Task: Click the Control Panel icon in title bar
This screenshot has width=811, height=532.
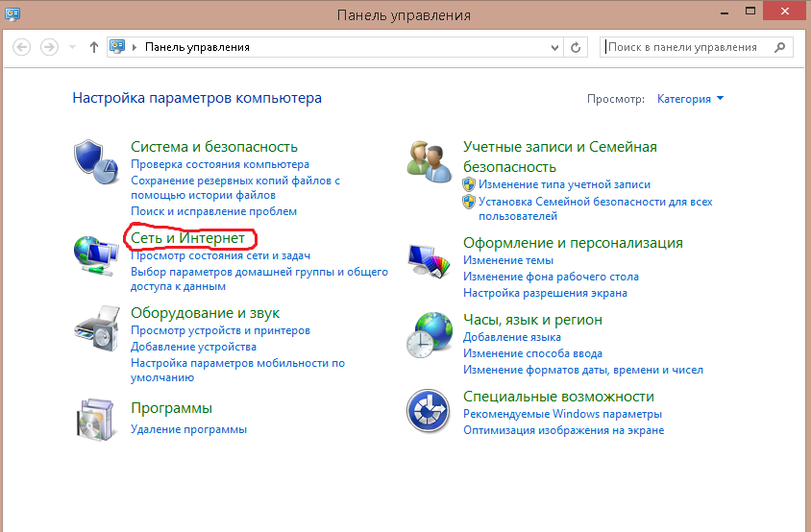Action: pyautogui.click(x=12, y=14)
